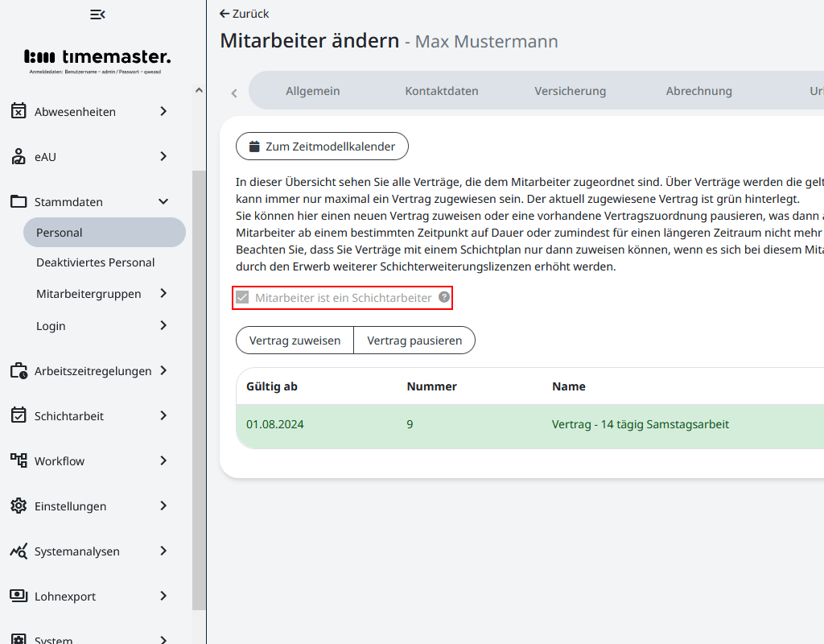The width and height of the screenshot is (824, 644).
Task: Go back using the Zurück link
Action: click(243, 14)
